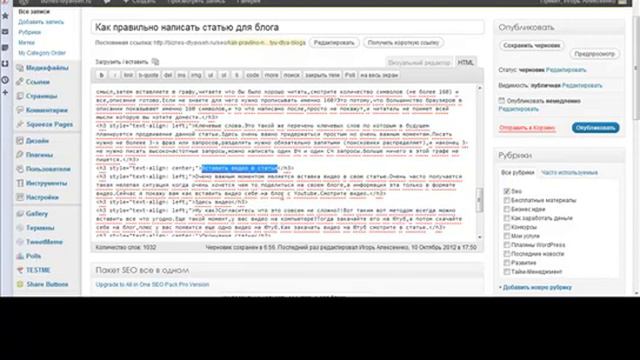Check the Развитие category
640x360 pixels.
(507, 263)
